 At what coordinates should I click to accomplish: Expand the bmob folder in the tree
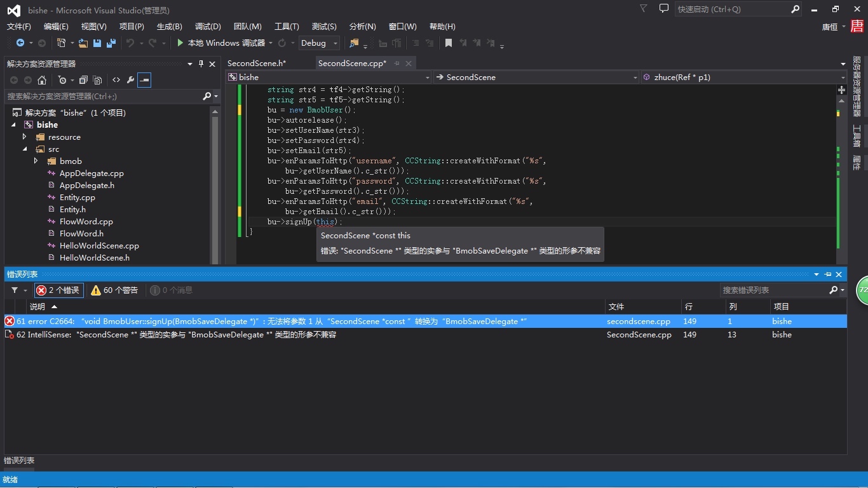(x=36, y=161)
